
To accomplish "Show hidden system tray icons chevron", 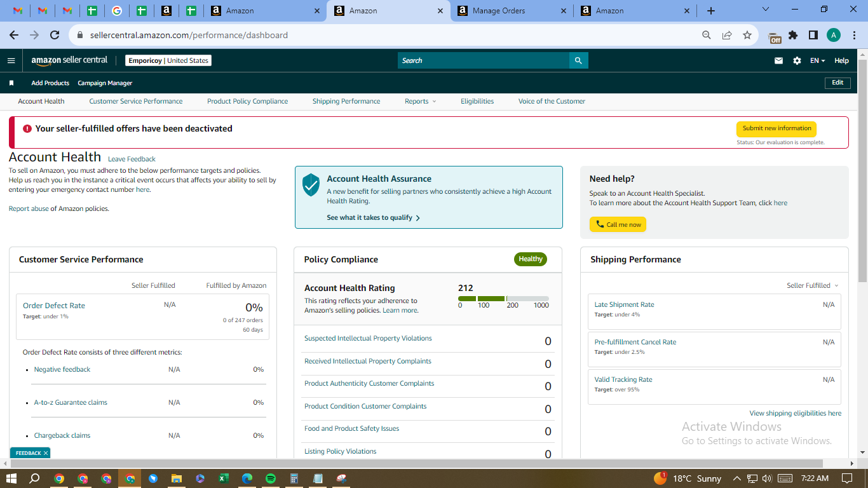I will click(737, 478).
